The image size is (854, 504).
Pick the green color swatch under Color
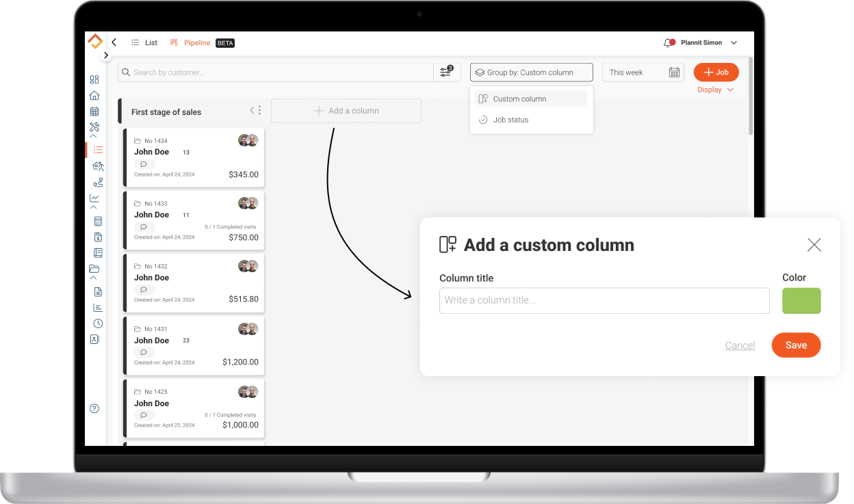coord(801,301)
